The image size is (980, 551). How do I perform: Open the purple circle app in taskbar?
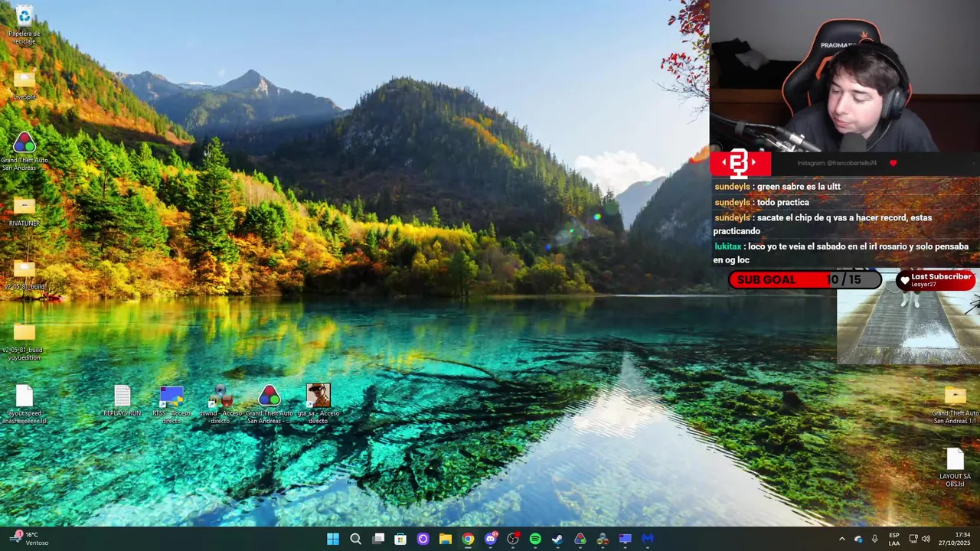(x=423, y=539)
